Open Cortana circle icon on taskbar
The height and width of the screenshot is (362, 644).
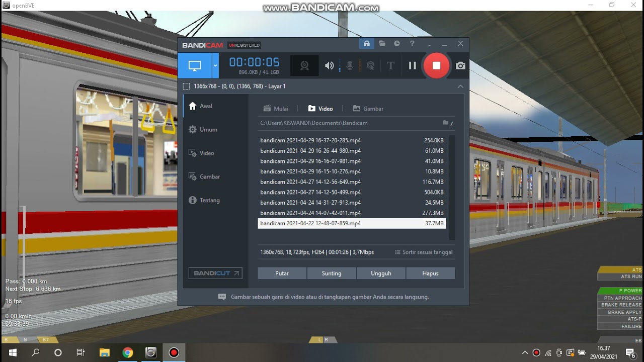58,352
